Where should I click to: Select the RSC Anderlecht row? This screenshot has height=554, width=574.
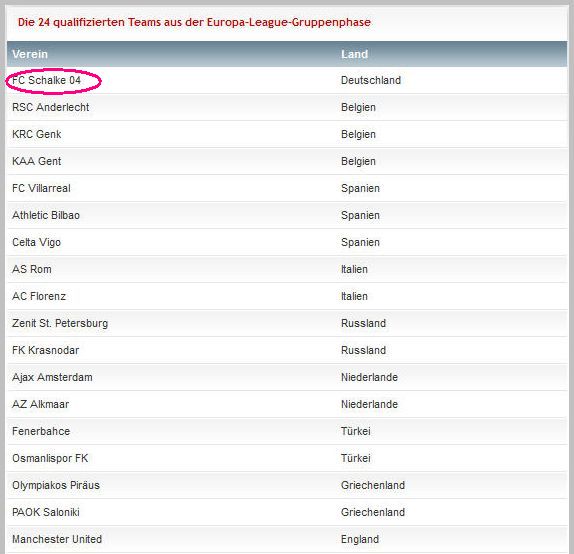click(287, 107)
